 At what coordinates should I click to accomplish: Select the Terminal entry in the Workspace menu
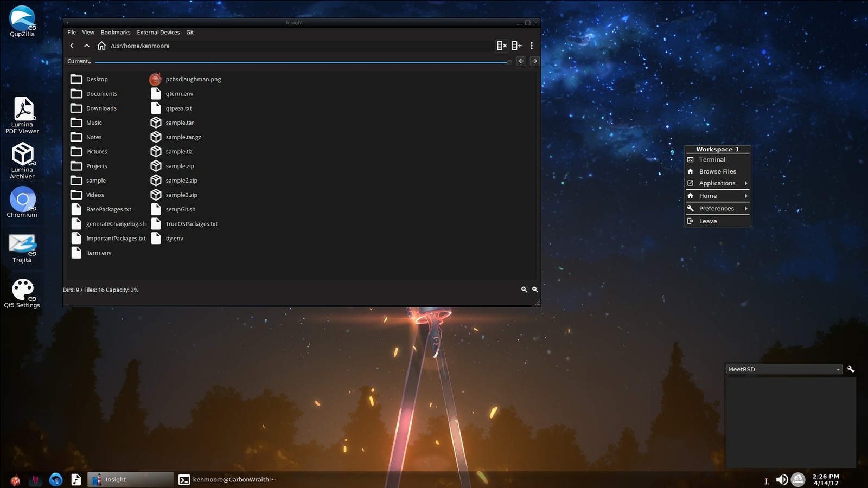click(x=711, y=159)
